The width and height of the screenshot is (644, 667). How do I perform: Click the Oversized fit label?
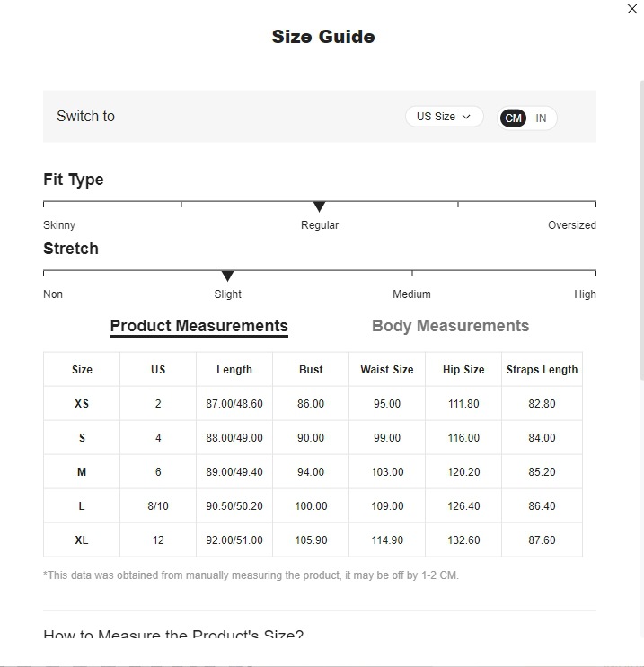[571, 225]
